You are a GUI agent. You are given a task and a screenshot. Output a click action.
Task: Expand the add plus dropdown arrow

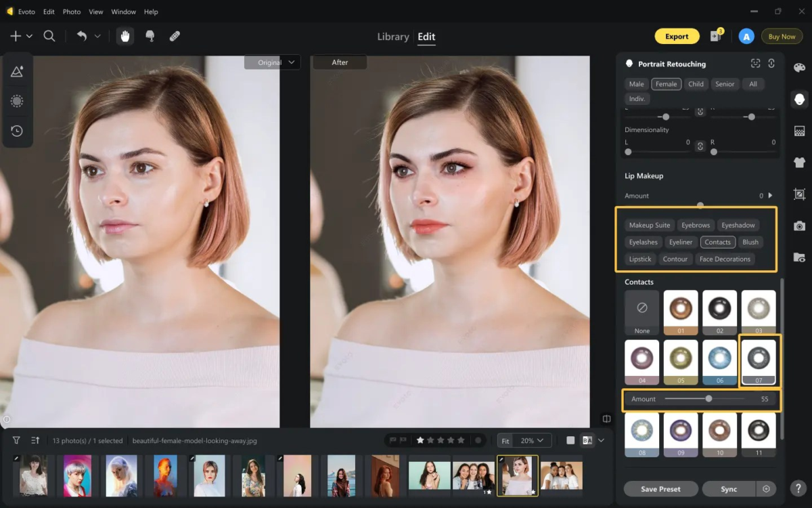tap(29, 37)
